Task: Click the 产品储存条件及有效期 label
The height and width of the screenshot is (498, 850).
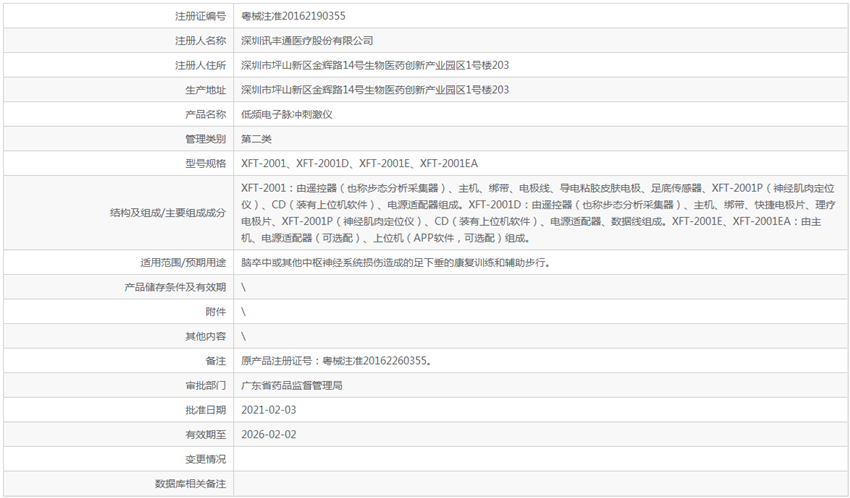Action: (x=175, y=287)
